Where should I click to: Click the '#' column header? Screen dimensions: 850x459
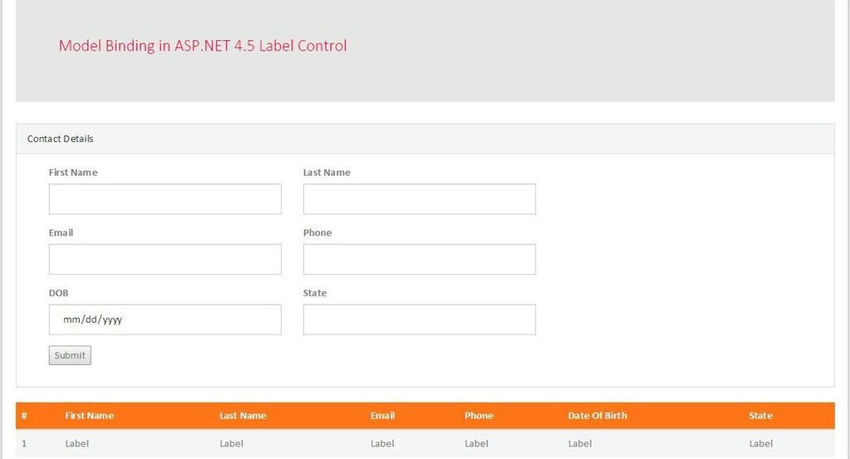24,416
